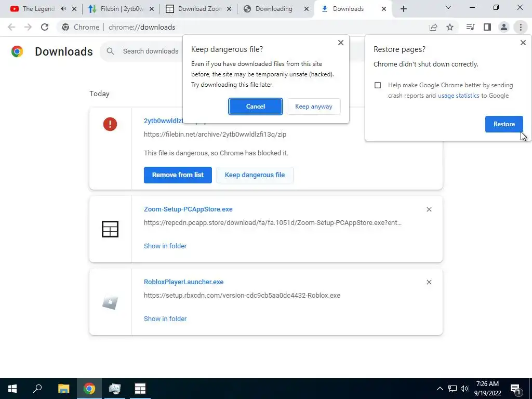This screenshot has width=532, height=399.
Task: Show hidden system tray icons
Action: pos(440,389)
